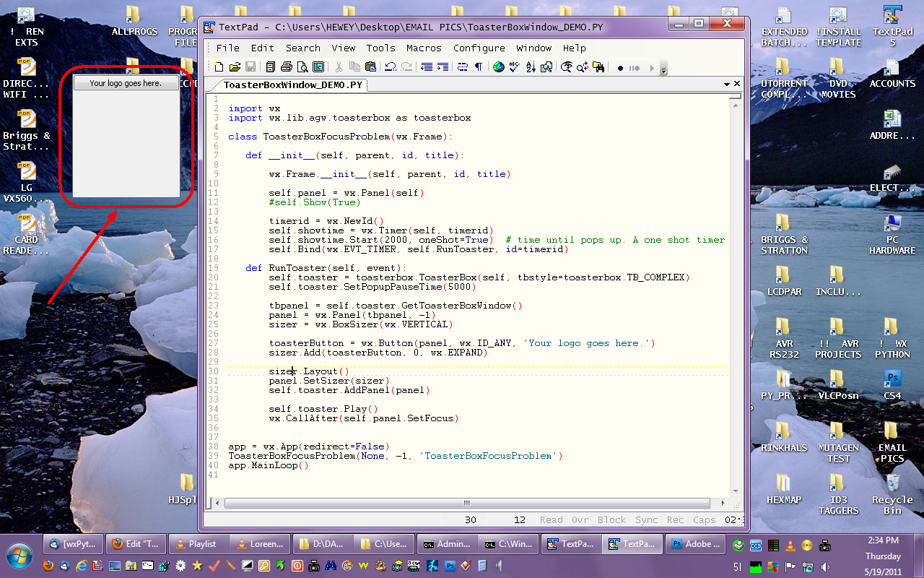This screenshot has height=578, width=924.
Task: Expand the toolbar options overflow arrow
Action: click(x=663, y=69)
